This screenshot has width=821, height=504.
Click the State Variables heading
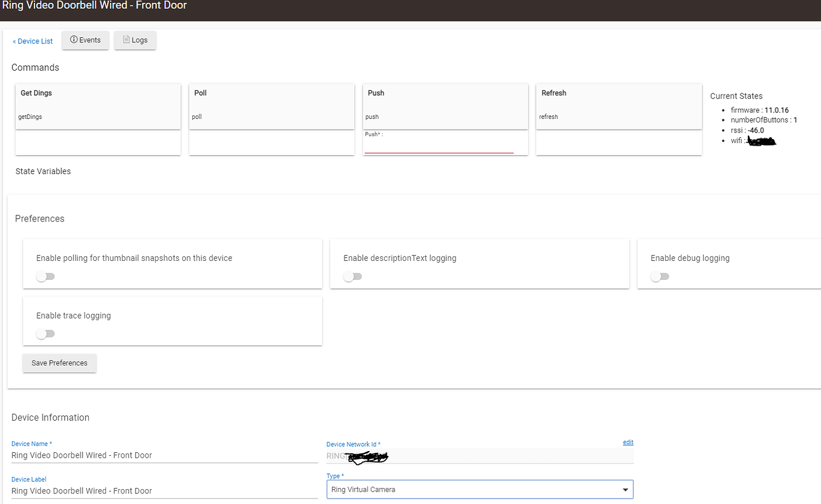click(43, 171)
